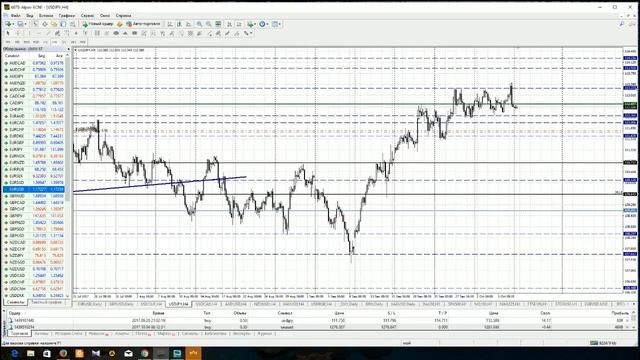Viewport: 640px width, 360px height.
Task: Select GBPJPY row in Market Watch
Action: point(33,216)
